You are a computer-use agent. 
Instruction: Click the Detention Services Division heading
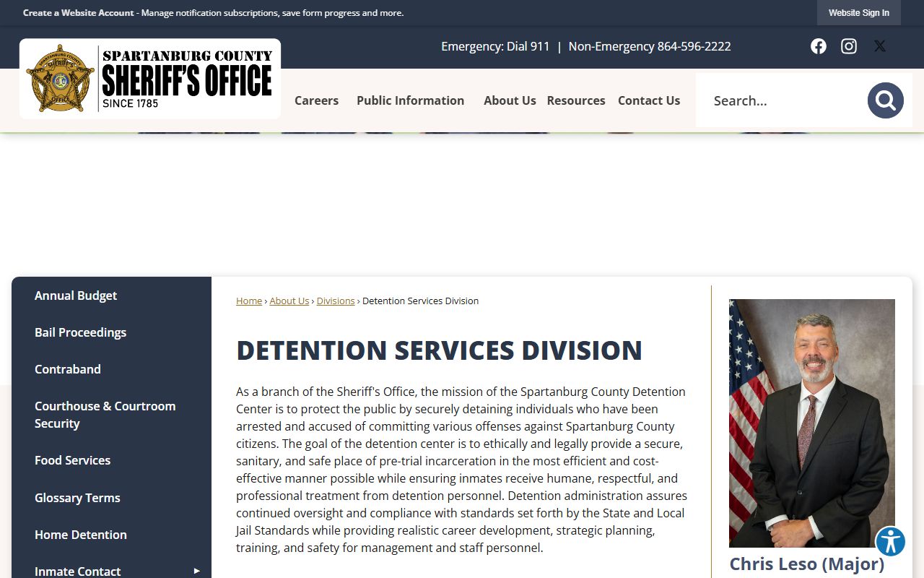pyautogui.click(x=439, y=350)
